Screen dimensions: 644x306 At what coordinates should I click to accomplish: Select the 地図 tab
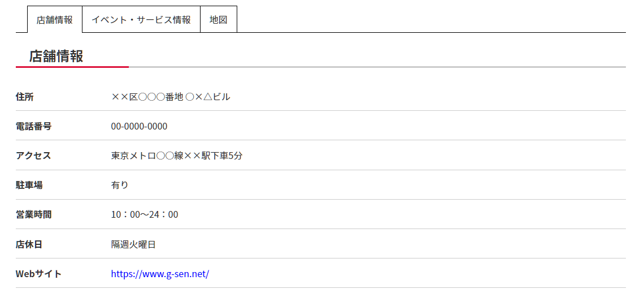219,19
